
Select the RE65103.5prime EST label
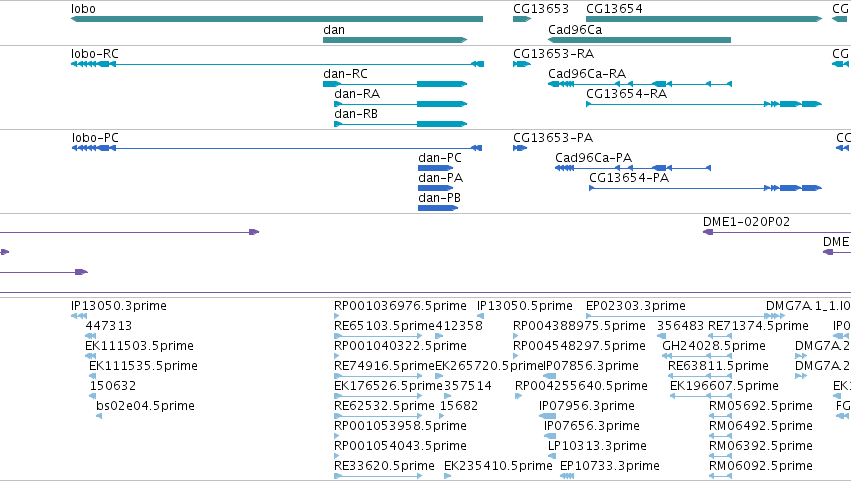(x=384, y=326)
